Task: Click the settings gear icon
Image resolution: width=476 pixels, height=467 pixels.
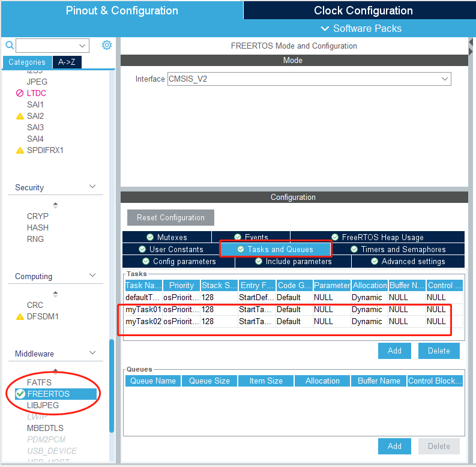Action: coord(107,45)
